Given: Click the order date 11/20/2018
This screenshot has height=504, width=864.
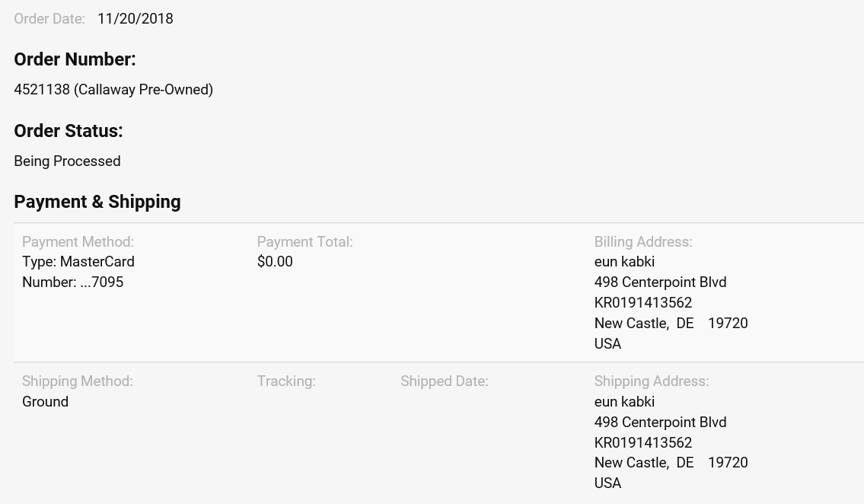Looking at the screenshot, I should pos(135,19).
